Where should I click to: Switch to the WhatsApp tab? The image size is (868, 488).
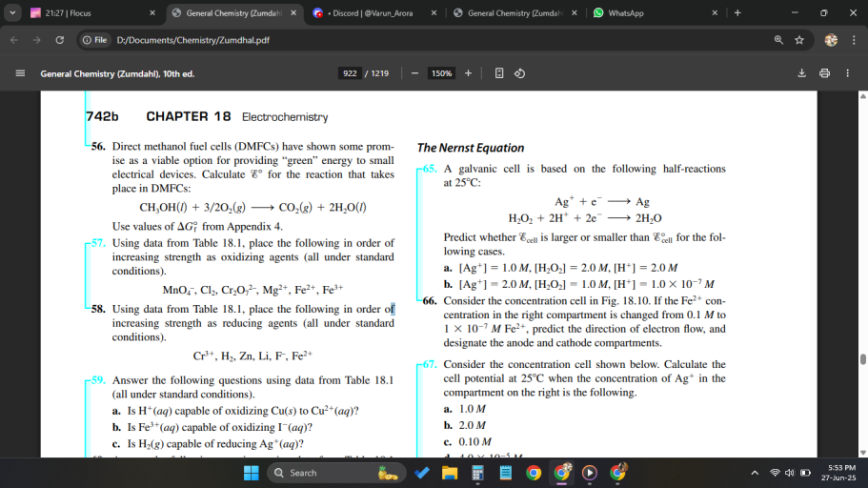656,12
